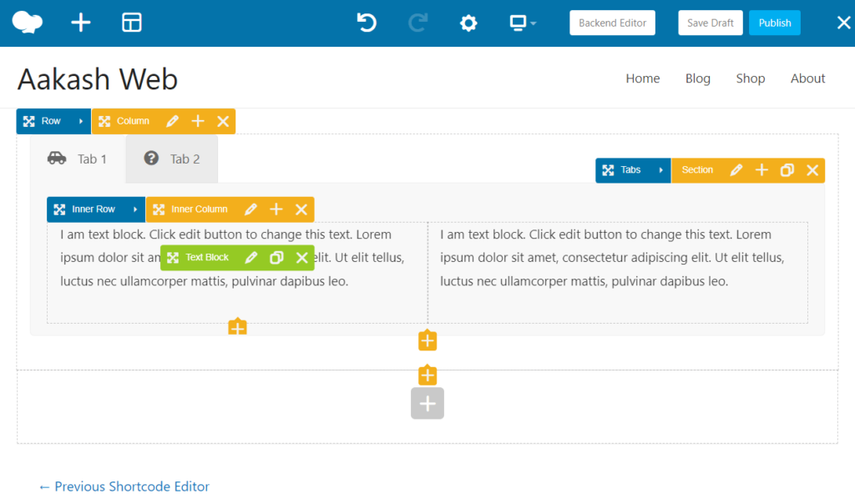Undo the last change

[366, 23]
